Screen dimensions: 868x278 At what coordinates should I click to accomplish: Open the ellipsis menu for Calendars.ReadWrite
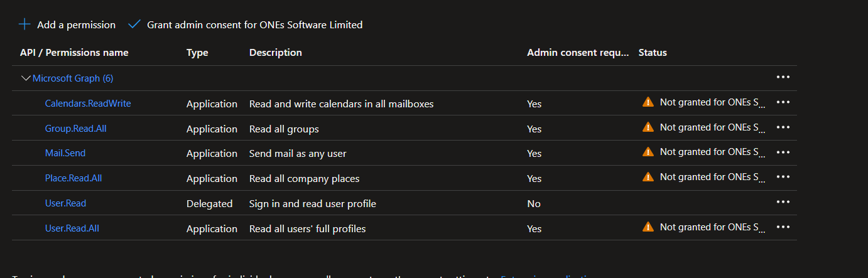coord(783,102)
